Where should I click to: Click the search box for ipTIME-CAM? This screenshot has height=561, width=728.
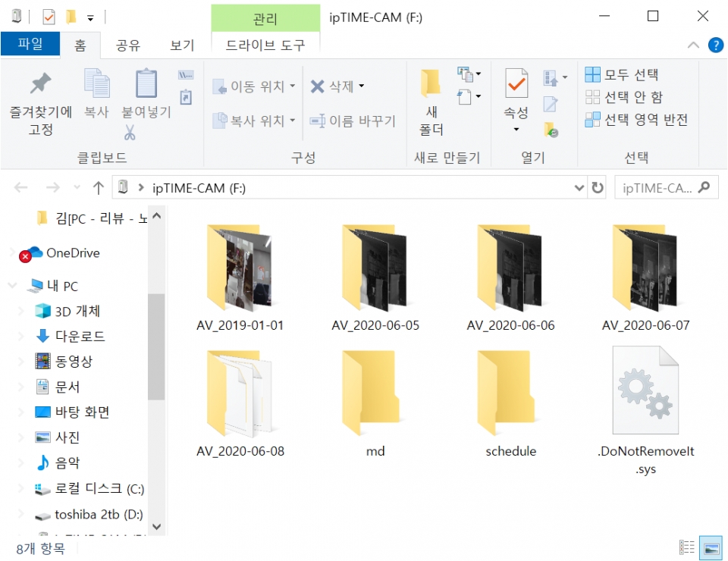(657, 188)
